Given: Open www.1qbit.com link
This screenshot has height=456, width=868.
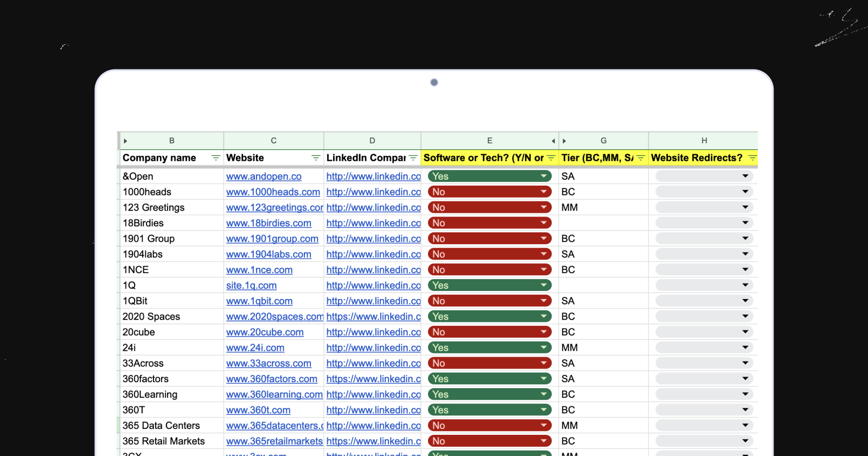Looking at the screenshot, I should [x=259, y=301].
